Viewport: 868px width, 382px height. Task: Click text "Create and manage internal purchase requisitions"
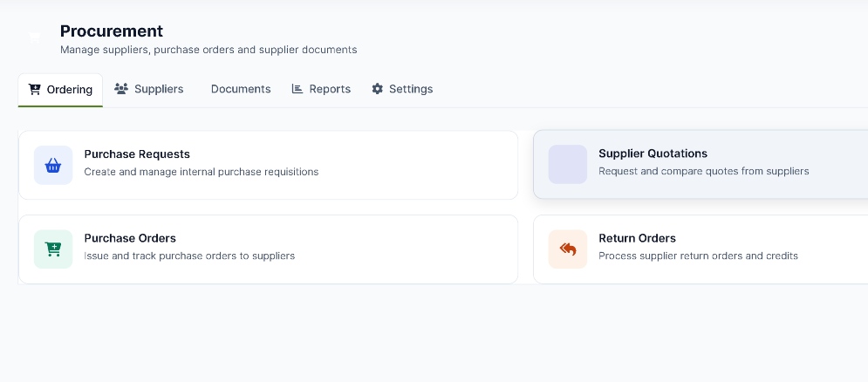[x=202, y=172]
